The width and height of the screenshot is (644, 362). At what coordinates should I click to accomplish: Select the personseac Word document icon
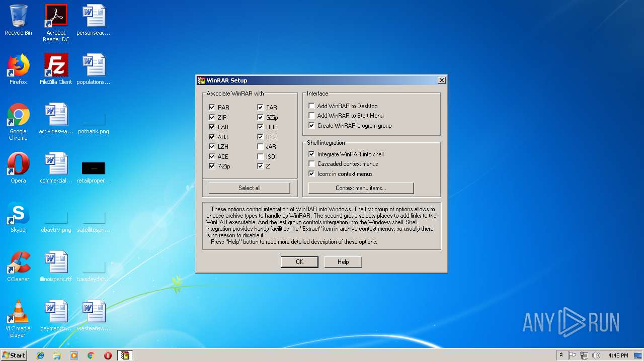pos(94,20)
